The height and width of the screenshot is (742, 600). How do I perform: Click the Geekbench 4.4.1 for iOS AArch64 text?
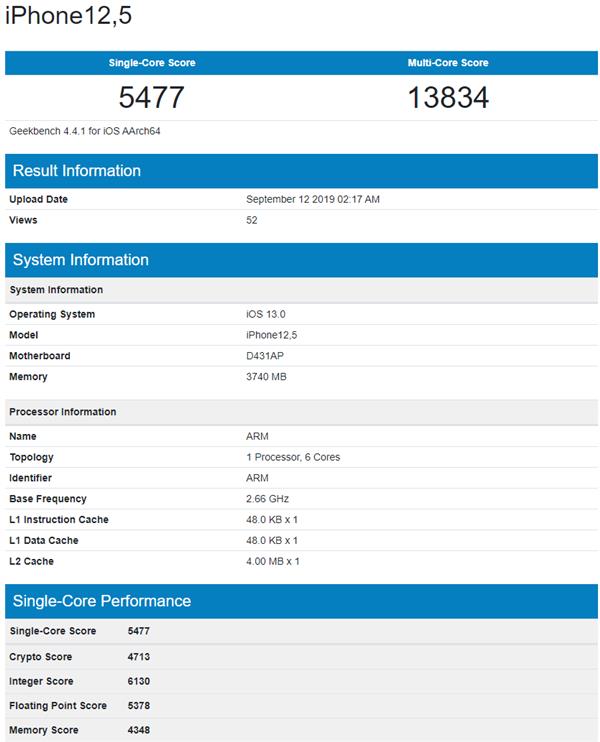pos(85,131)
